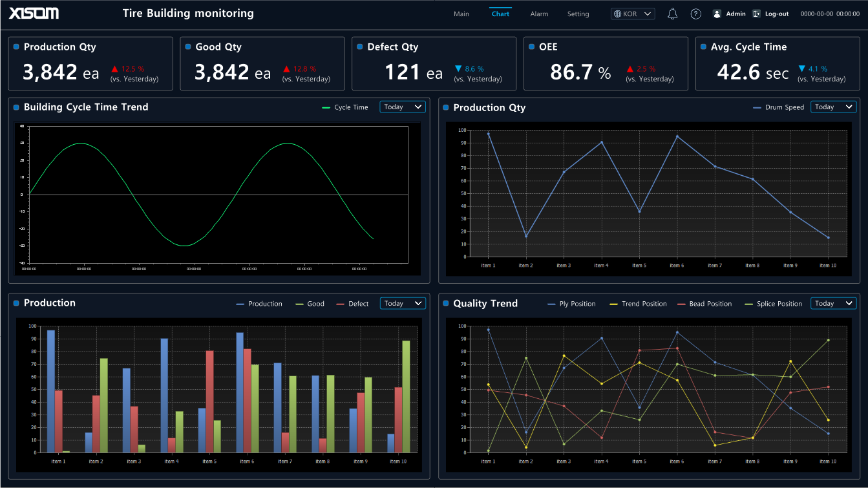Click the green Cycle Time legend line
The width and height of the screenshot is (868, 488).
click(x=326, y=107)
